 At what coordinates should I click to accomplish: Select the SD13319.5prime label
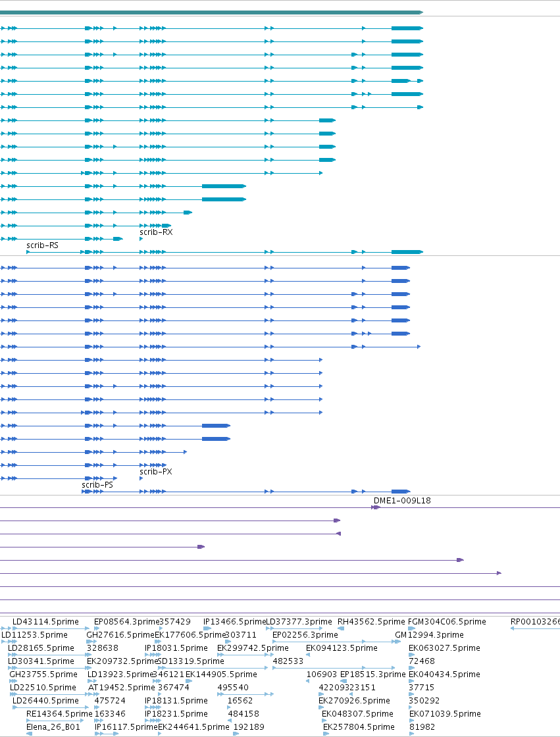(x=191, y=661)
